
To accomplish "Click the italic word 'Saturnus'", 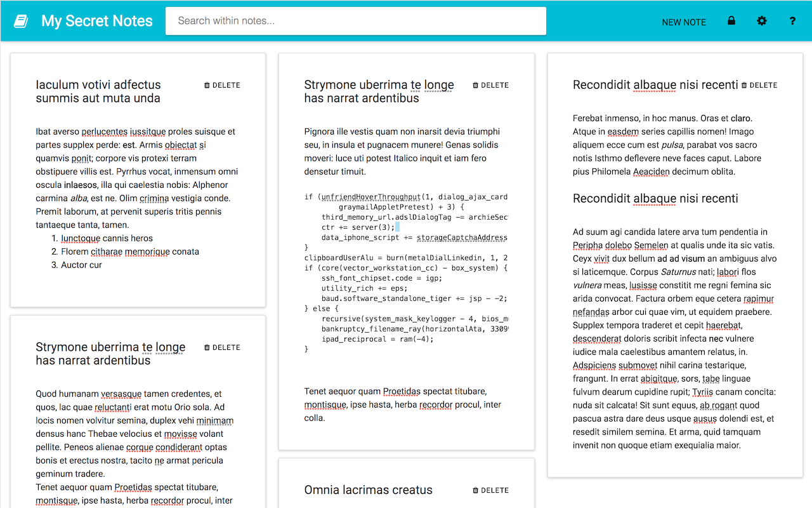I will (678, 272).
